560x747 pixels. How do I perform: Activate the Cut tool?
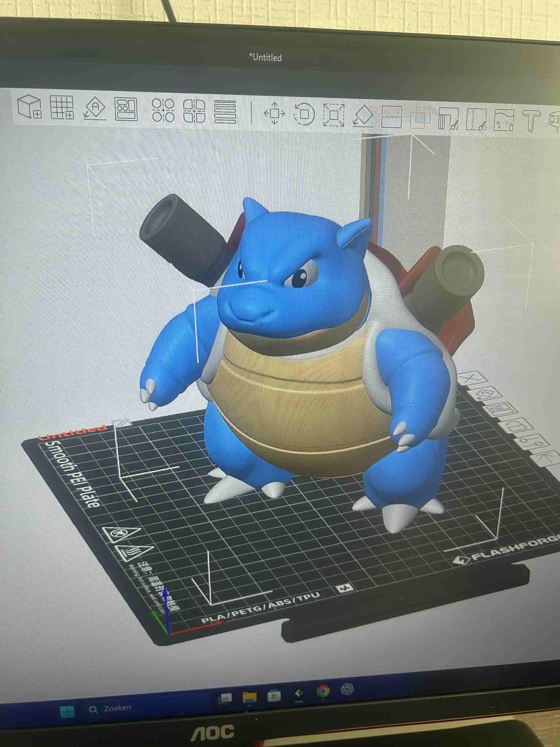point(392,117)
